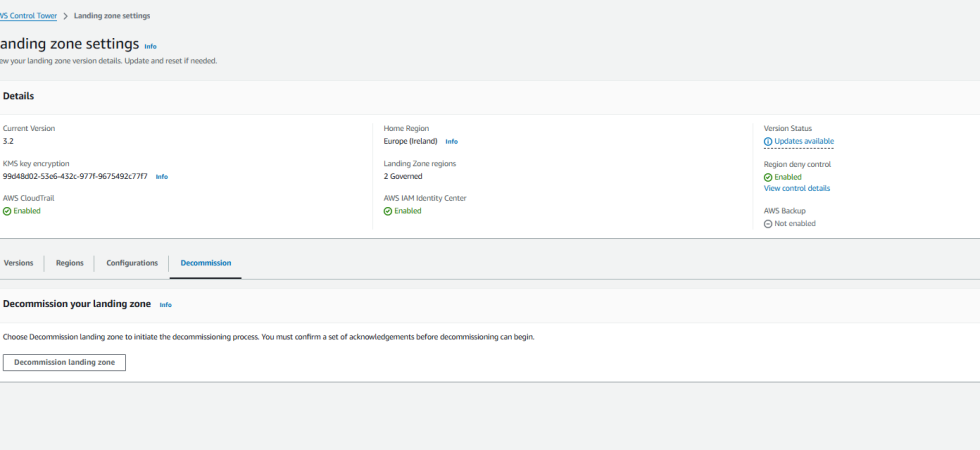Click the AWS IAM Identity Center label
The height and width of the screenshot is (450, 980).
(425, 198)
